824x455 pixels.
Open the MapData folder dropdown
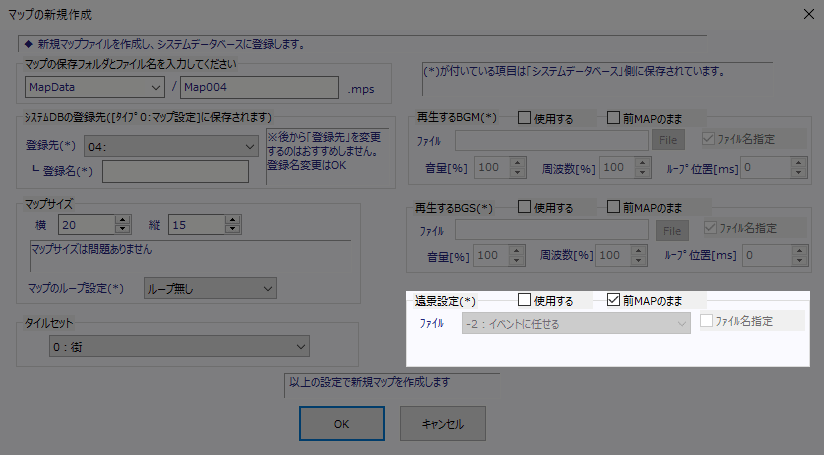click(95, 87)
